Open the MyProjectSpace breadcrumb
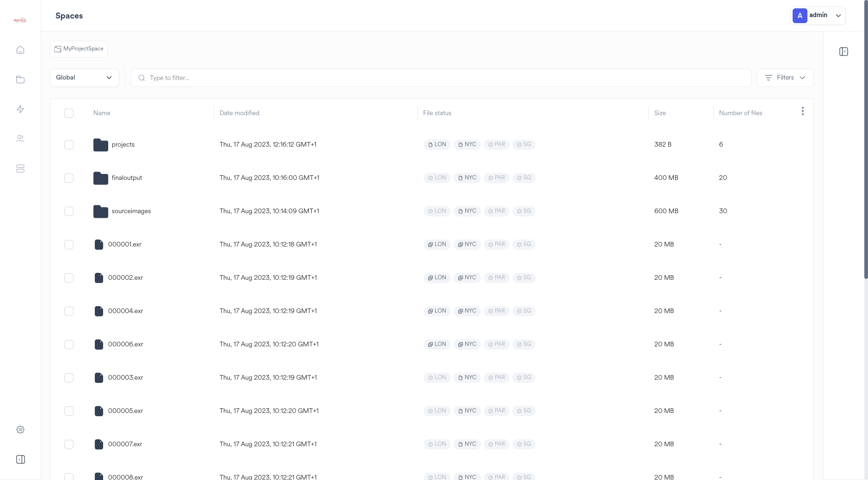 (79, 49)
